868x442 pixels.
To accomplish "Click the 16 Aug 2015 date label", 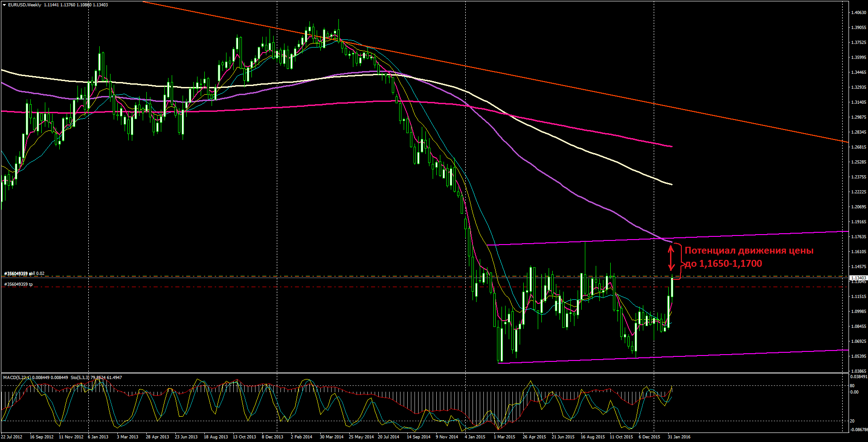I will click(593, 437).
